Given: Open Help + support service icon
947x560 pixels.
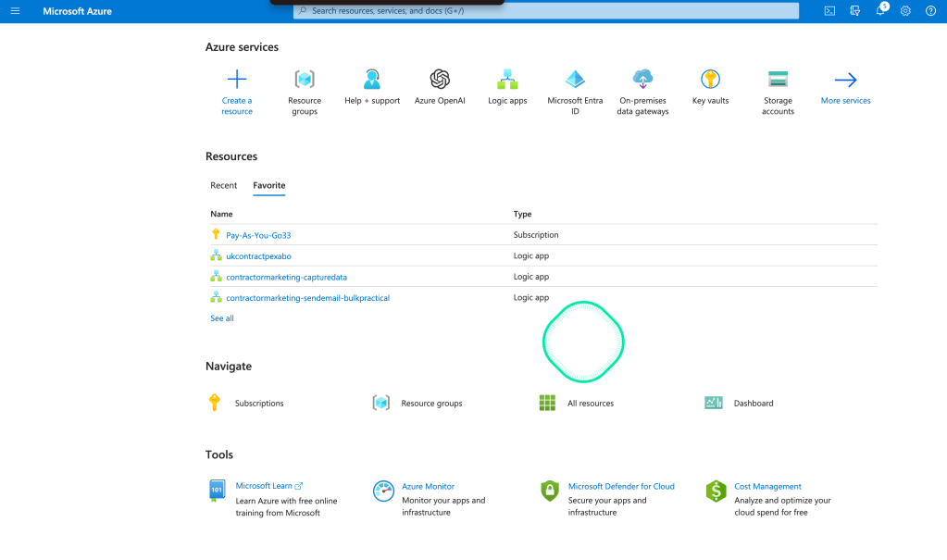Looking at the screenshot, I should click(372, 79).
